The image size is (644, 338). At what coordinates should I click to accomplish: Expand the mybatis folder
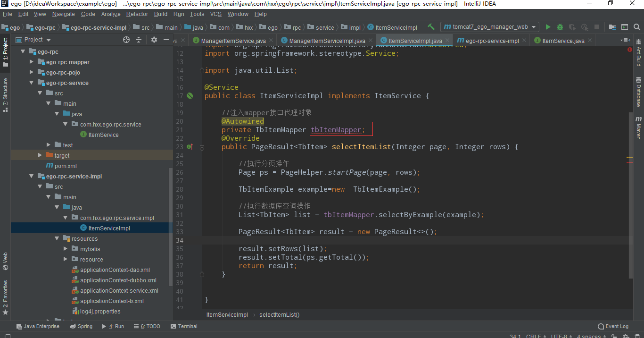pyautogui.click(x=66, y=249)
